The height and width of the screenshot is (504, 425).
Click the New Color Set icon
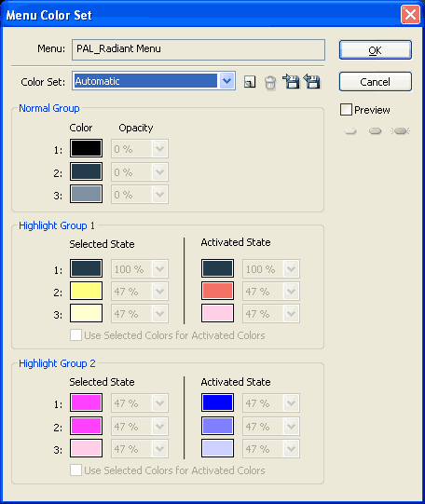250,82
